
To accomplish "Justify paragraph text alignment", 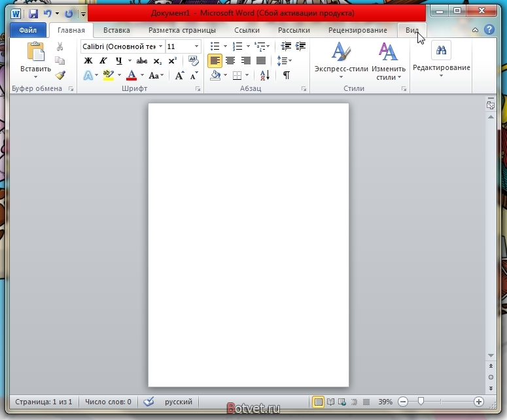I will click(261, 60).
